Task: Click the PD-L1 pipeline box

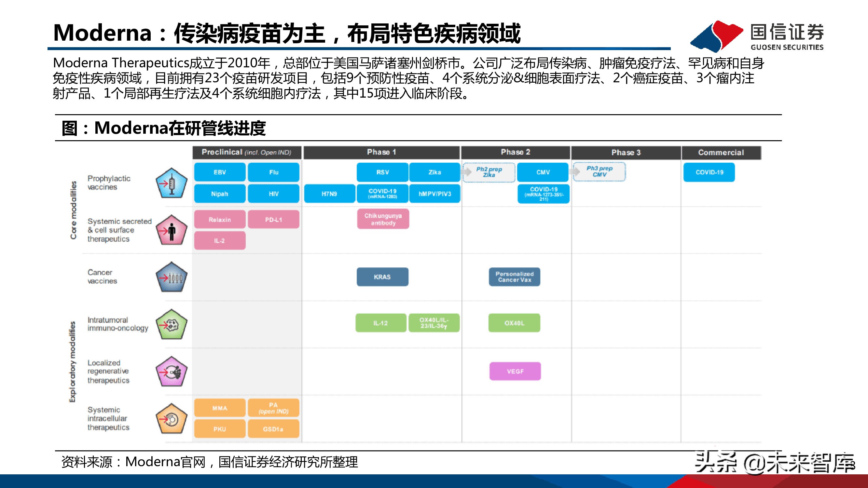Action: (274, 220)
